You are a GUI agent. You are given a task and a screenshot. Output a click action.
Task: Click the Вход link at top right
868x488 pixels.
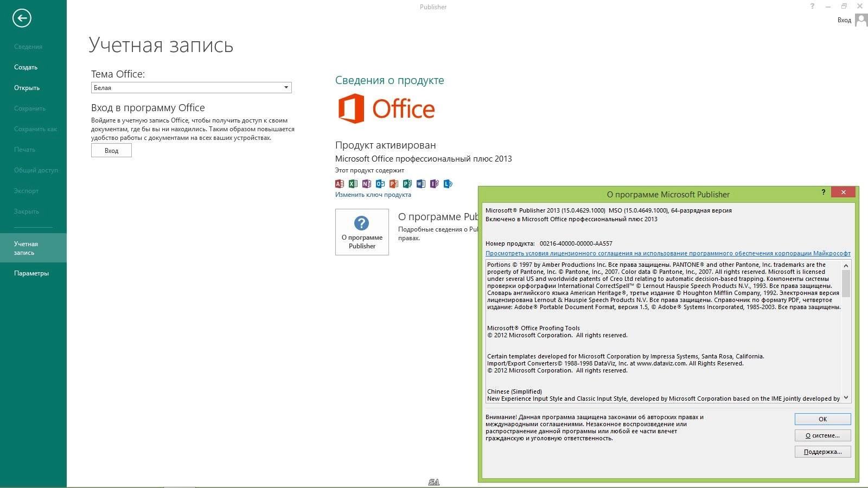(844, 20)
